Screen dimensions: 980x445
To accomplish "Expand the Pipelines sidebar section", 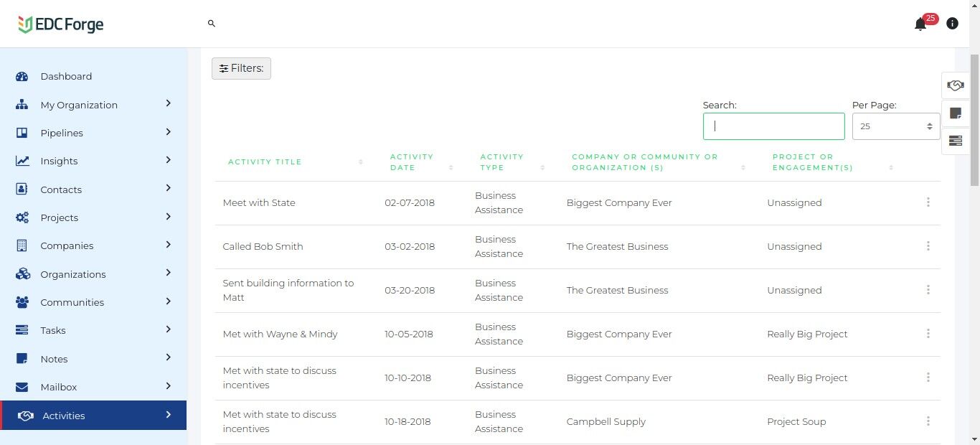I will point(169,132).
